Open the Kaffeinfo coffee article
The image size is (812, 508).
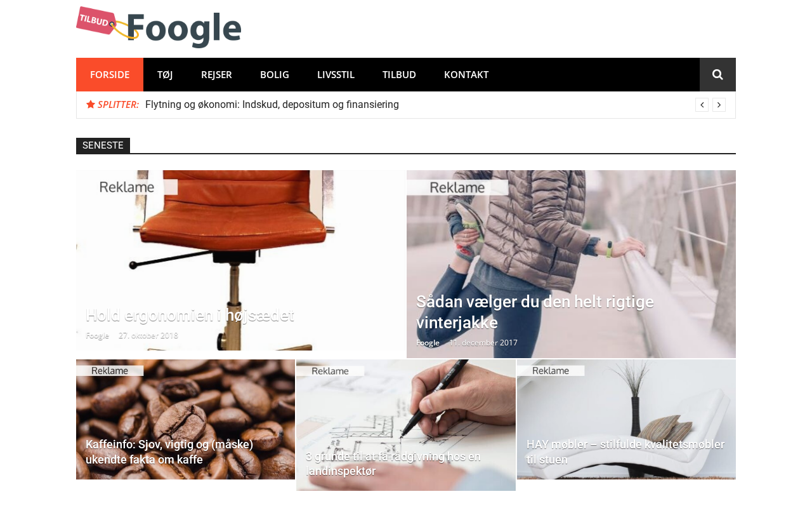(169, 451)
